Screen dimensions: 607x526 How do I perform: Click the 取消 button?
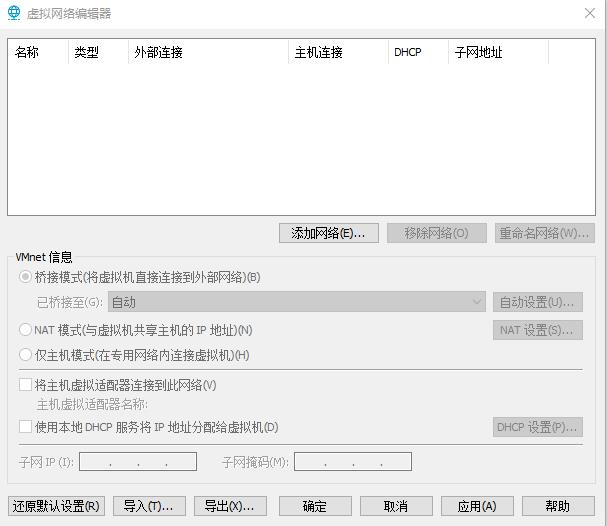[396, 506]
